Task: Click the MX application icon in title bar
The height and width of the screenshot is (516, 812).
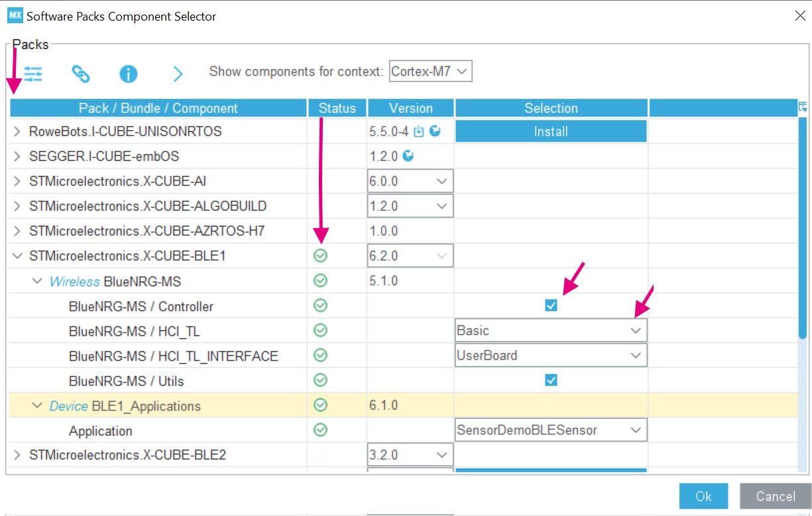Action: point(15,16)
